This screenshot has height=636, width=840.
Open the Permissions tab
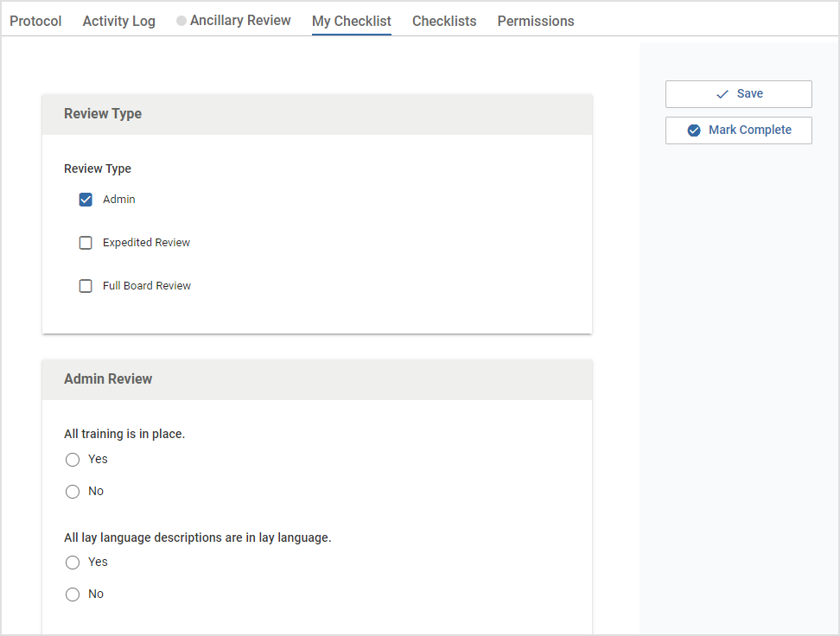coord(535,20)
